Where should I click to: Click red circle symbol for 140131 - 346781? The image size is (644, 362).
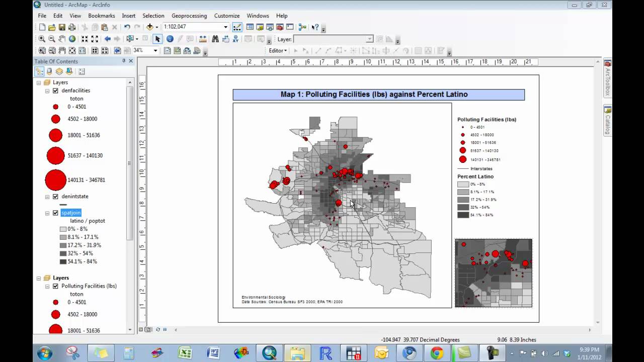[x=55, y=180]
